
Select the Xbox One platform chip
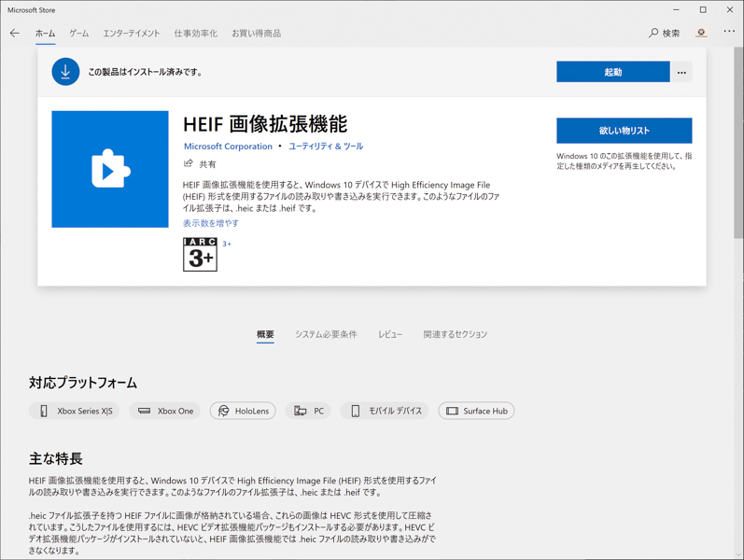point(164,411)
